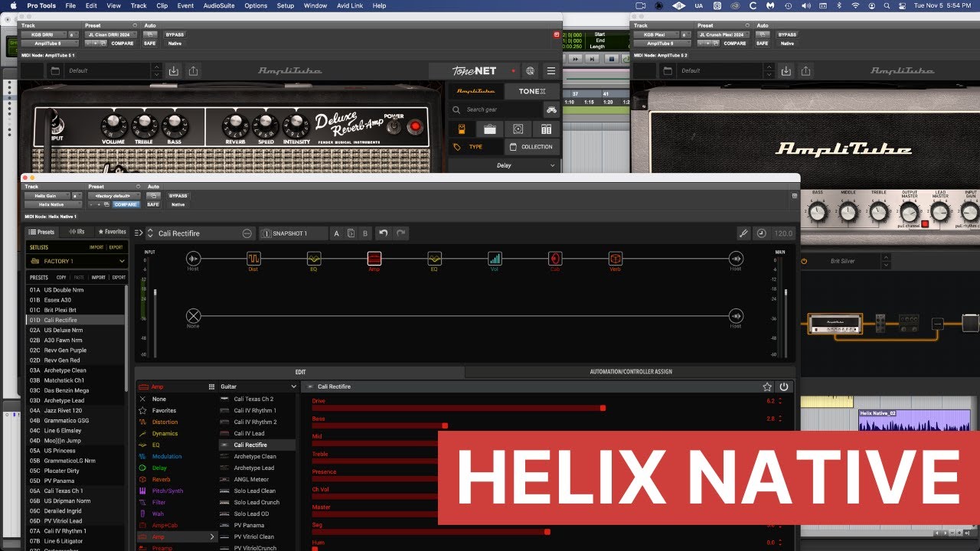The height and width of the screenshot is (551, 980).
Task: Toggle BYPASS on the Helix Native plugin header
Action: 178,195
